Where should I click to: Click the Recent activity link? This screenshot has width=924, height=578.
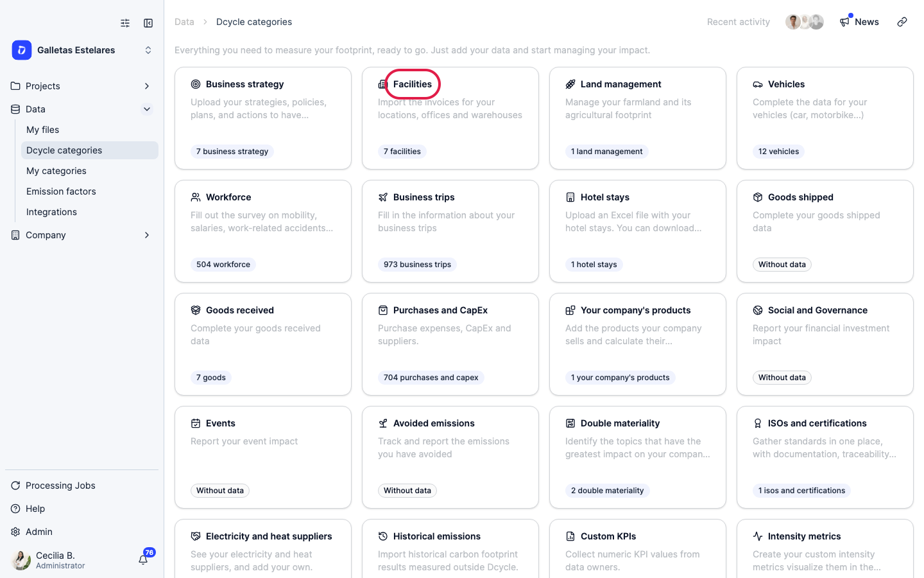(x=739, y=22)
